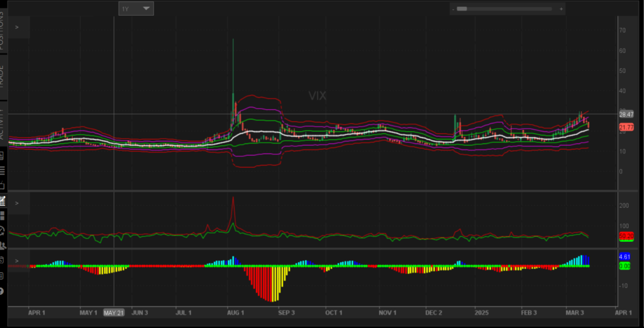Click the calendar icon in sidebar
The width and height of the screenshot is (644, 328).
(x=3, y=260)
